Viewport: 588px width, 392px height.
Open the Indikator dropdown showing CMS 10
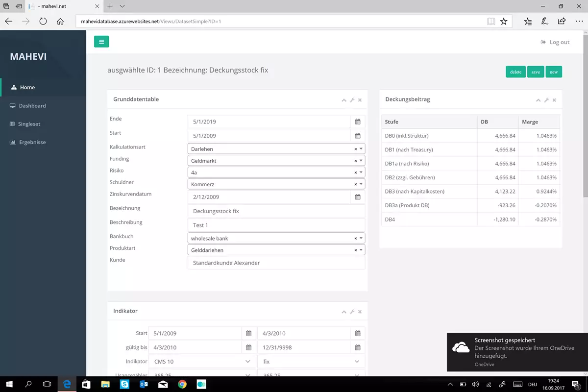(x=202, y=362)
